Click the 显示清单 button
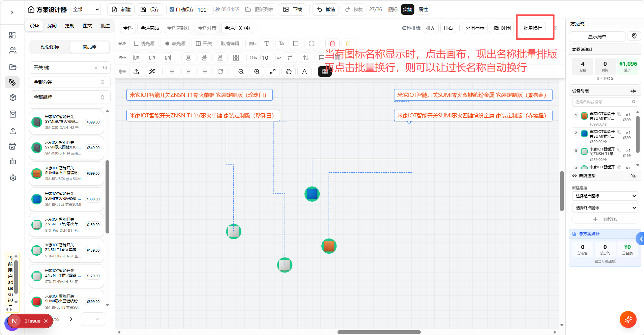This screenshot has width=644, height=335. pyautogui.click(x=597, y=36)
